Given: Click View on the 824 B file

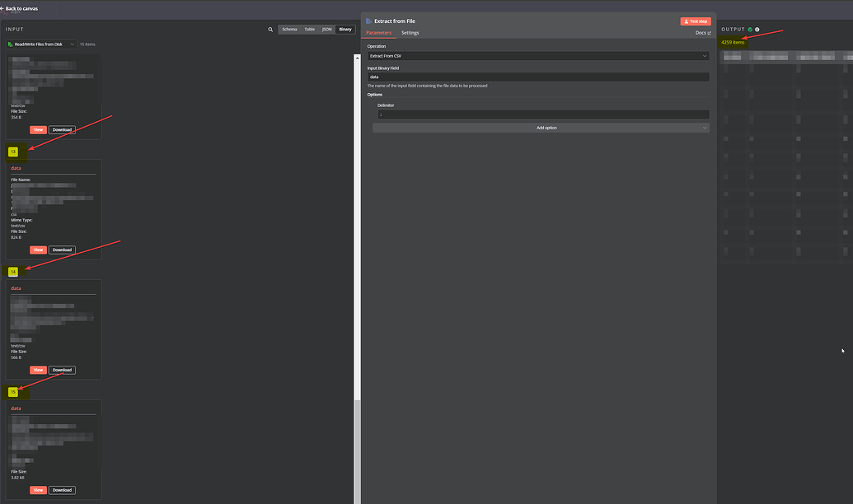Looking at the screenshot, I should [x=38, y=250].
